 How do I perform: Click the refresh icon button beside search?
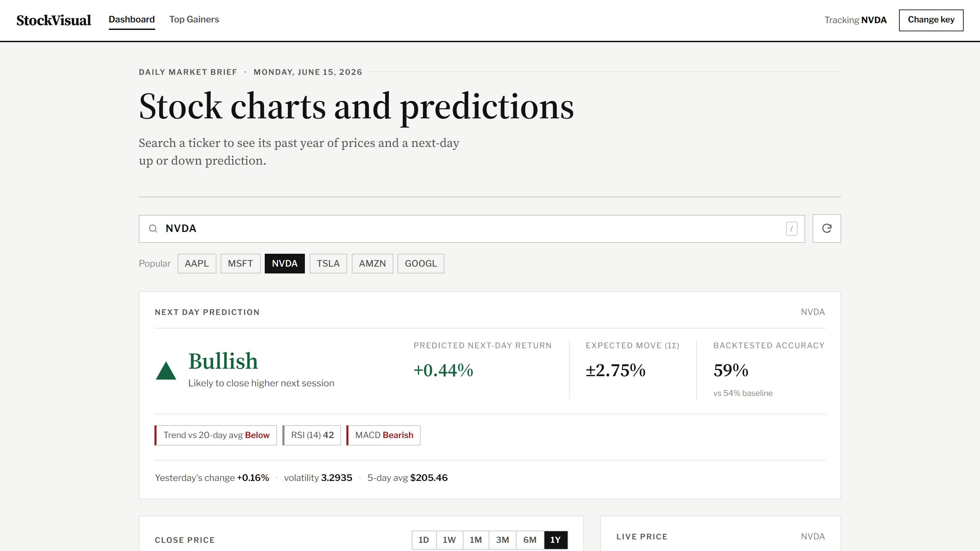[x=826, y=229]
